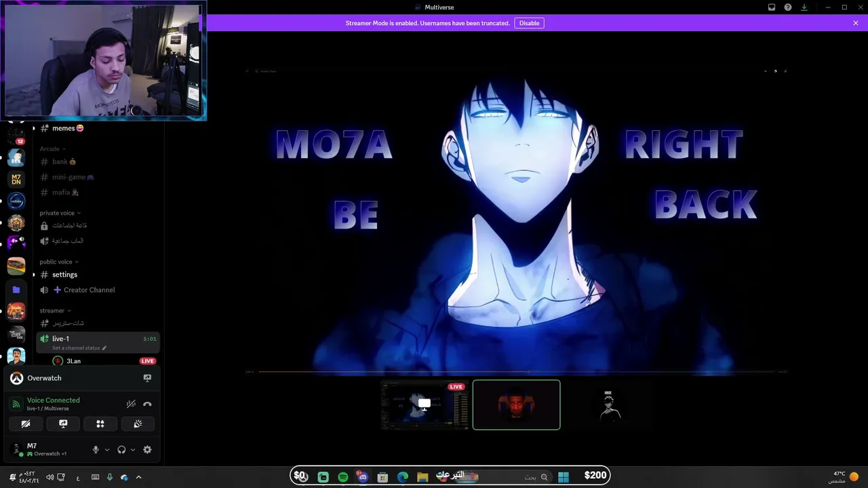Select the LIVE stream thumbnail
The height and width of the screenshot is (488, 868).
[425, 405]
